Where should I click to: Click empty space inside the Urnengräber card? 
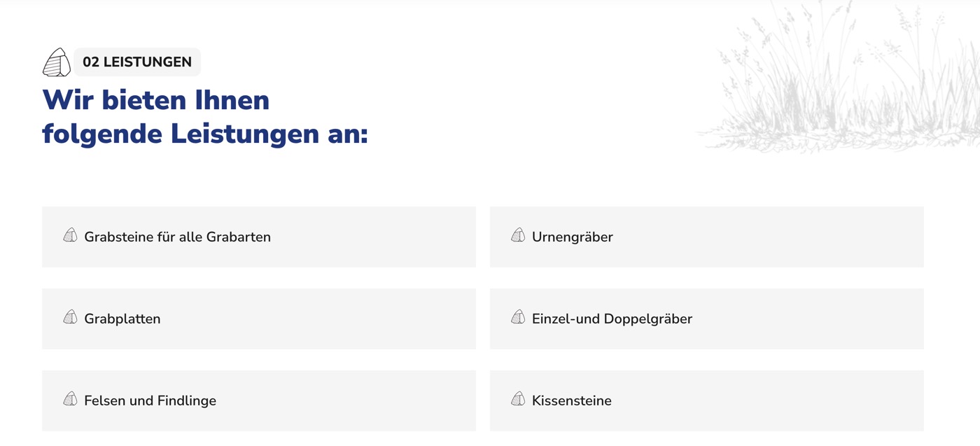pos(770,237)
